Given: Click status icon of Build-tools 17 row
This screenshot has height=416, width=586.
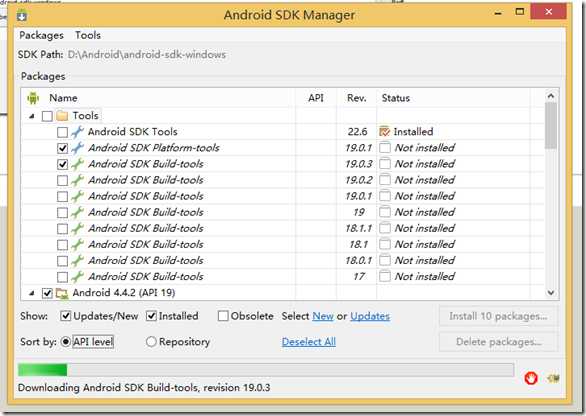Looking at the screenshot, I should [385, 276].
